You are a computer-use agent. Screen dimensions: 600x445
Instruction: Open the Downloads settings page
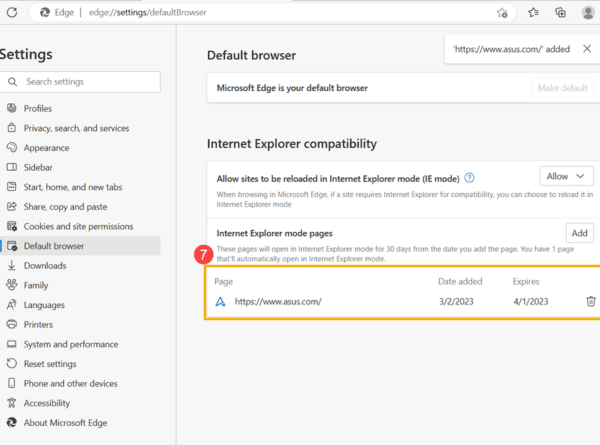(x=45, y=266)
